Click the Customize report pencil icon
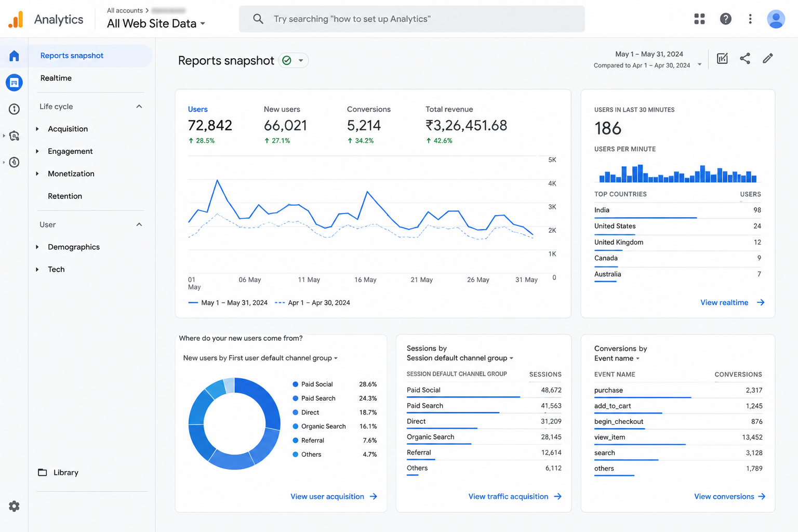The width and height of the screenshot is (798, 532). pos(767,59)
